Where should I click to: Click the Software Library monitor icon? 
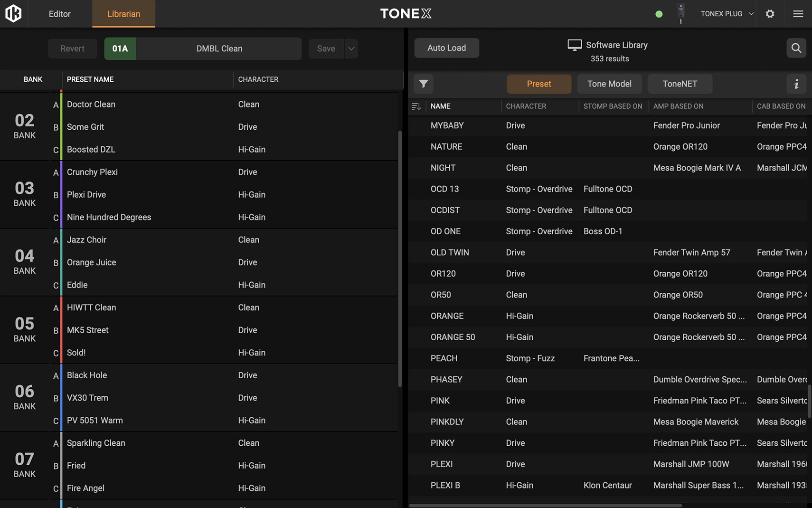point(574,45)
